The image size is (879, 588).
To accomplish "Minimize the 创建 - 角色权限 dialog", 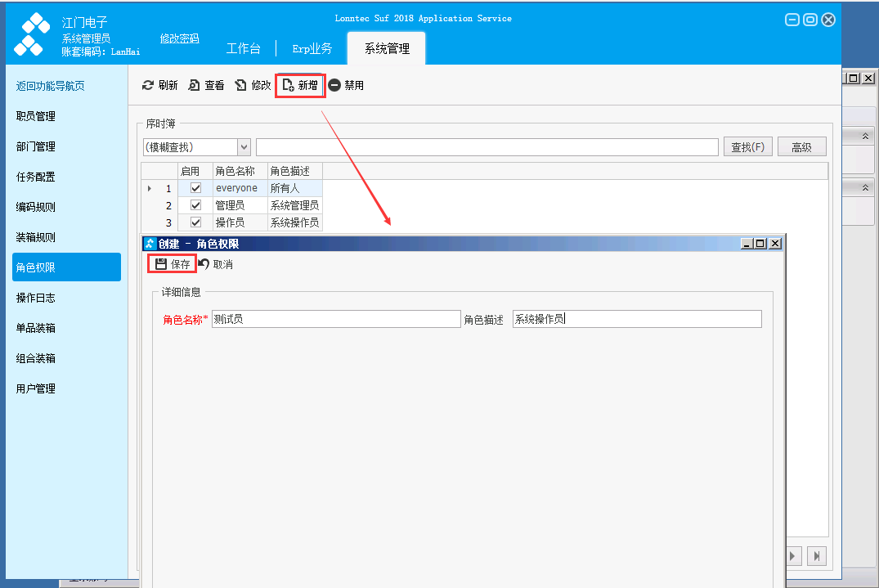I will tap(747, 243).
